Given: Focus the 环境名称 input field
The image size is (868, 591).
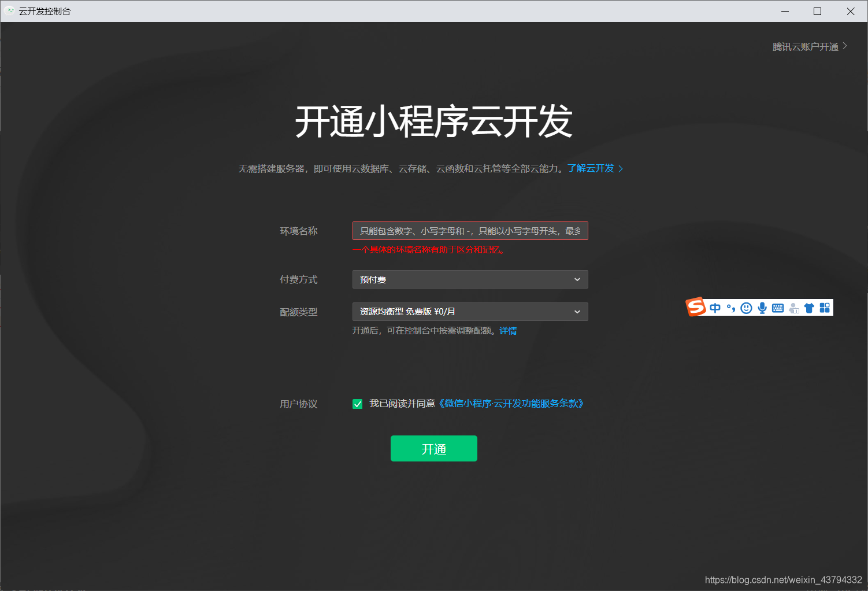Looking at the screenshot, I should tap(470, 231).
